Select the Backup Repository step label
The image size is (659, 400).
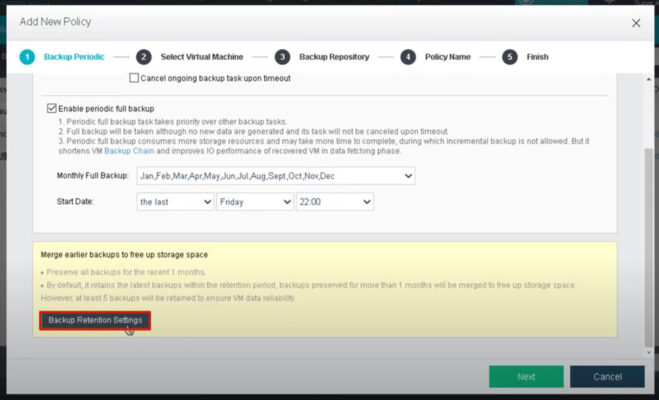[x=334, y=57]
